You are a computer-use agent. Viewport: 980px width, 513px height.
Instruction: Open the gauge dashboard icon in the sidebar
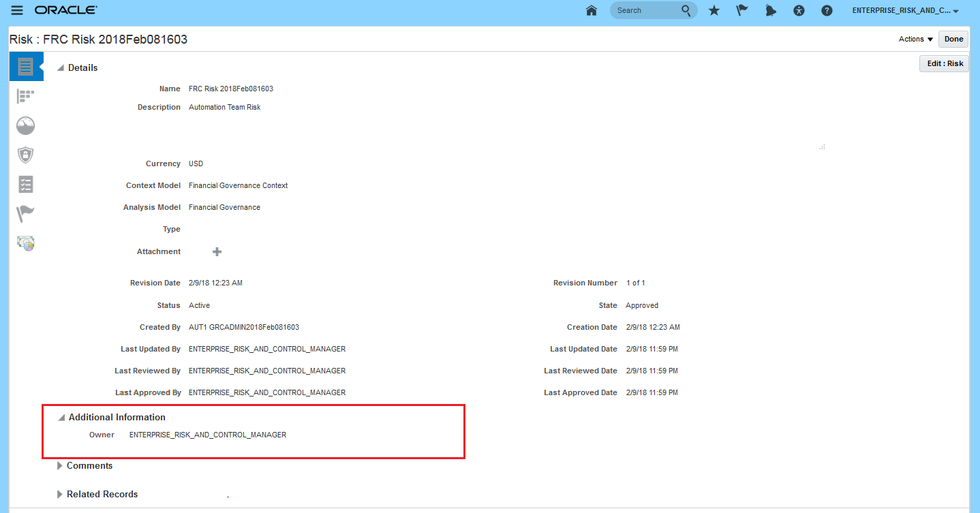pos(25,125)
